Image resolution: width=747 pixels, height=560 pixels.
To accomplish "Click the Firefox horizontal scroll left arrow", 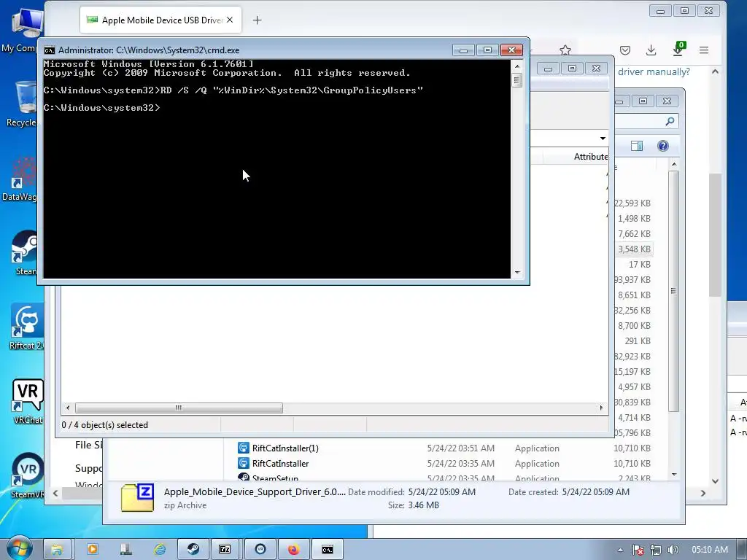I will pyautogui.click(x=55, y=493).
